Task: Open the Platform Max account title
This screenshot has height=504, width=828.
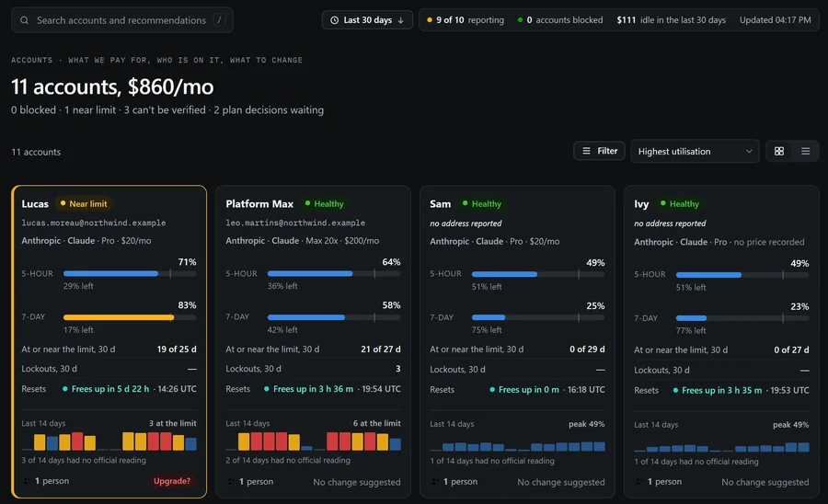Action: point(259,203)
